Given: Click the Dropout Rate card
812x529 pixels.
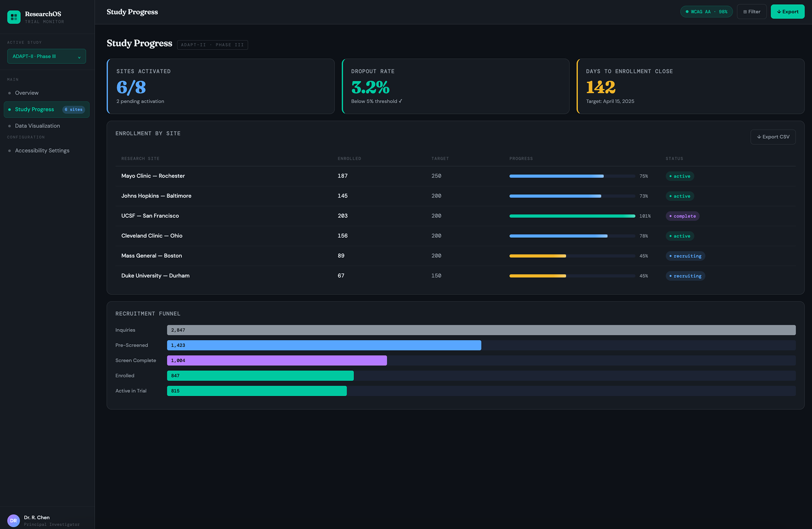Looking at the screenshot, I should click(x=455, y=86).
